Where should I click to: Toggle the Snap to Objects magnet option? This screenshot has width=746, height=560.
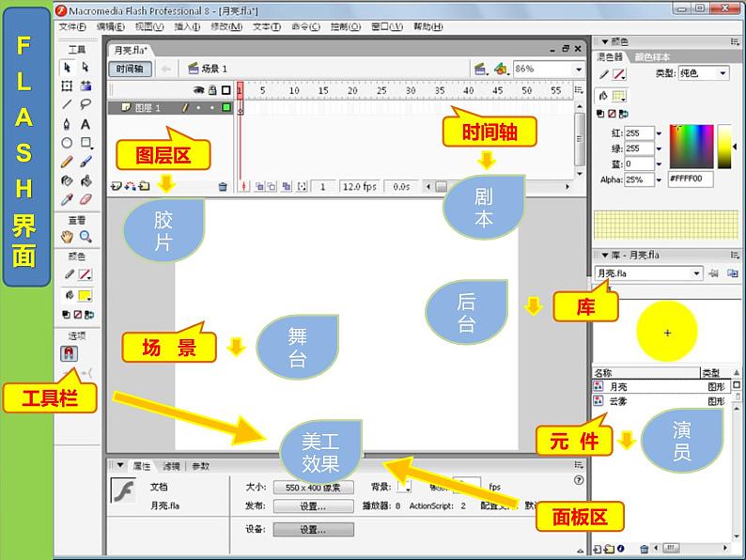click(69, 353)
